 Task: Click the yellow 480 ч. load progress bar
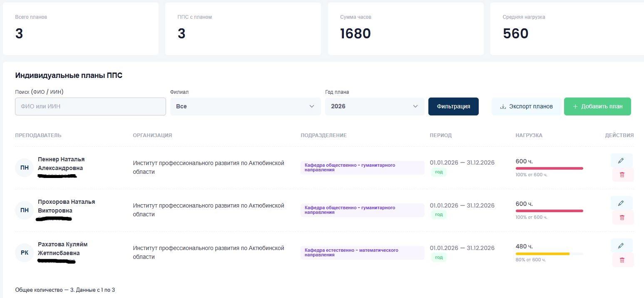[542, 253]
